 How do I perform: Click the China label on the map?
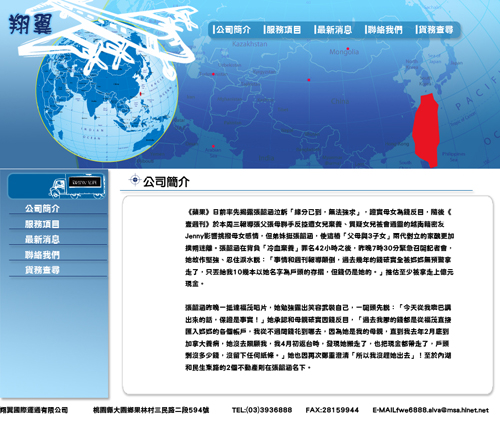coord(340,101)
